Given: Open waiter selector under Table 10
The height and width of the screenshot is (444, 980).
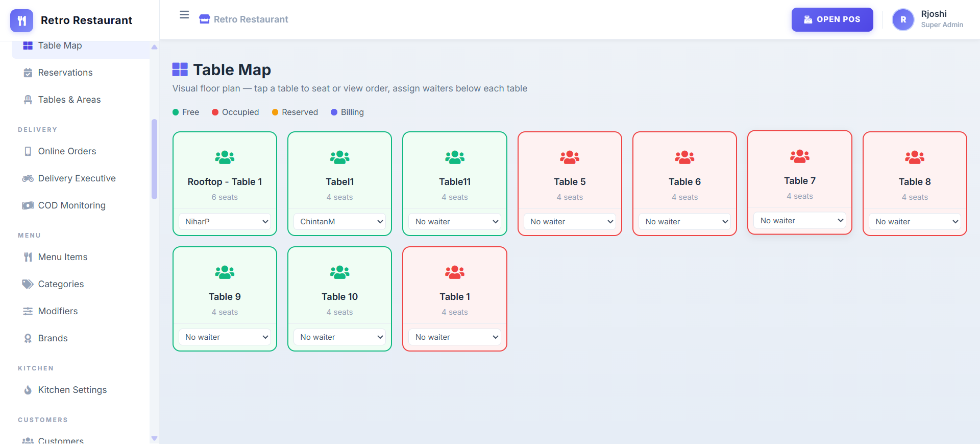Looking at the screenshot, I should click(340, 337).
